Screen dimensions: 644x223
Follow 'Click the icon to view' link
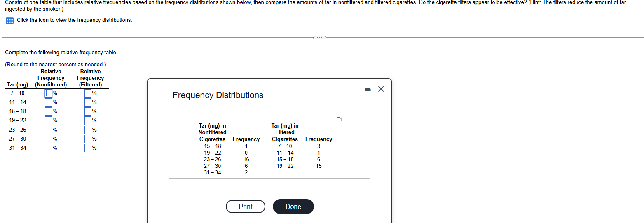[74, 20]
